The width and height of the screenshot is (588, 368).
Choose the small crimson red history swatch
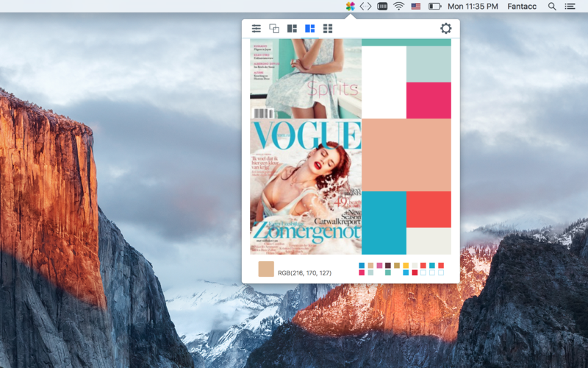[415, 272]
